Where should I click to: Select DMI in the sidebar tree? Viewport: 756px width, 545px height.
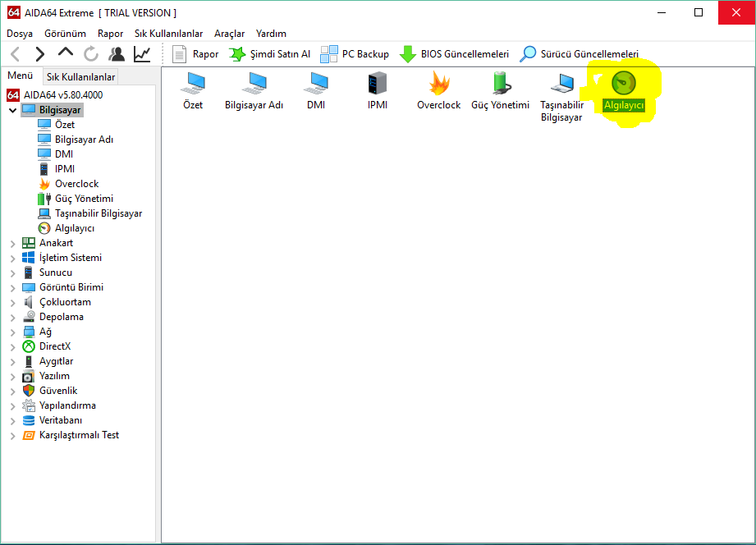coord(56,154)
